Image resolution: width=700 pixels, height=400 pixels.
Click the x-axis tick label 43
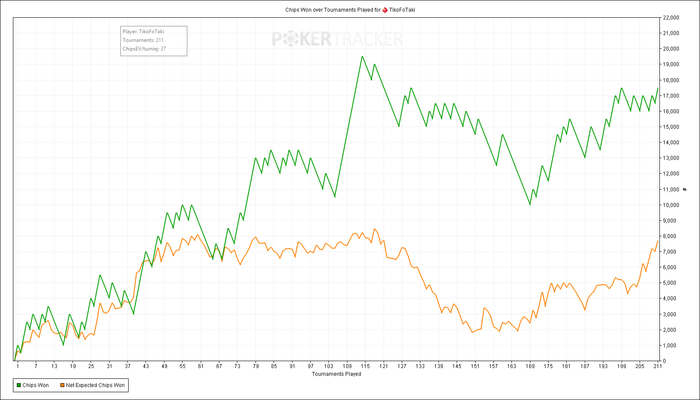(146, 366)
